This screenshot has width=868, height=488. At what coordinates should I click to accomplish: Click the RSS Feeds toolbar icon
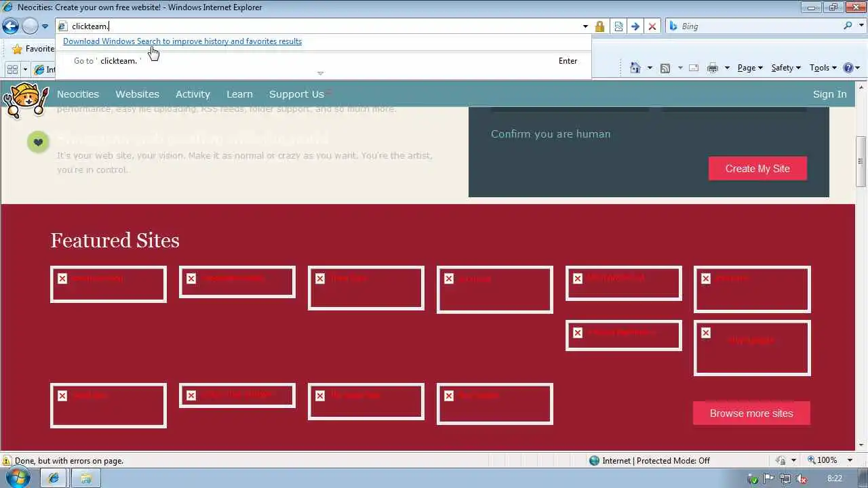click(665, 68)
